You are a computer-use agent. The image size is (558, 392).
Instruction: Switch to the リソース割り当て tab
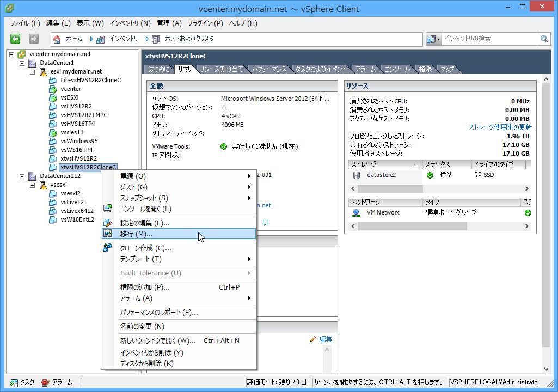point(221,69)
